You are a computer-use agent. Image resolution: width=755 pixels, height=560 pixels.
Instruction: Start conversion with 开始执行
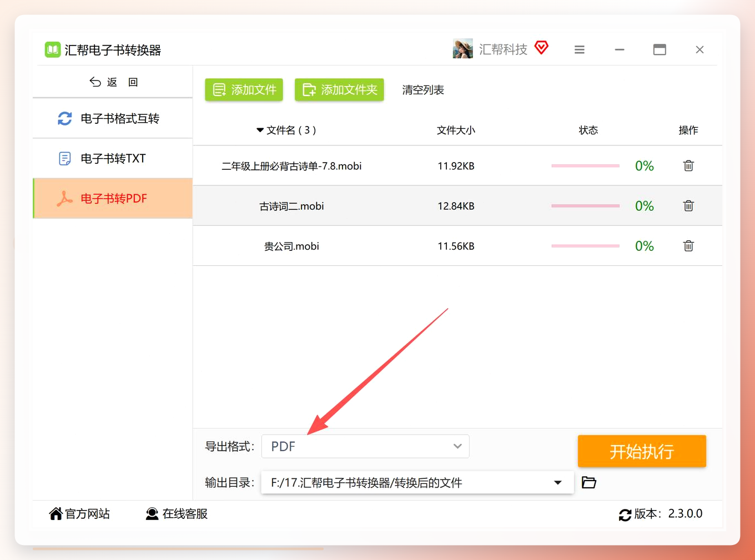click(642, 451)
